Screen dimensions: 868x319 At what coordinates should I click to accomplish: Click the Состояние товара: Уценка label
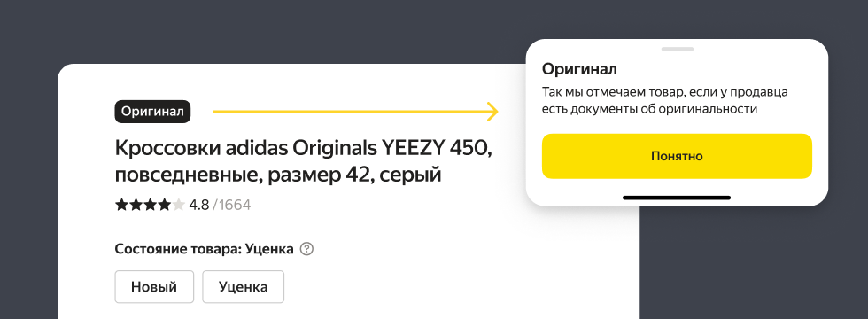205,249
